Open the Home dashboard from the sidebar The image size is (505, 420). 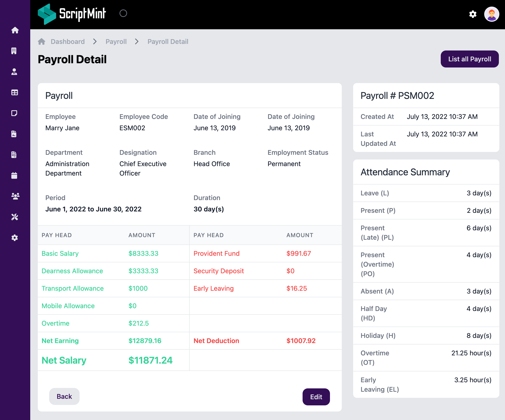pyautogui.click(x=15, y=30)
